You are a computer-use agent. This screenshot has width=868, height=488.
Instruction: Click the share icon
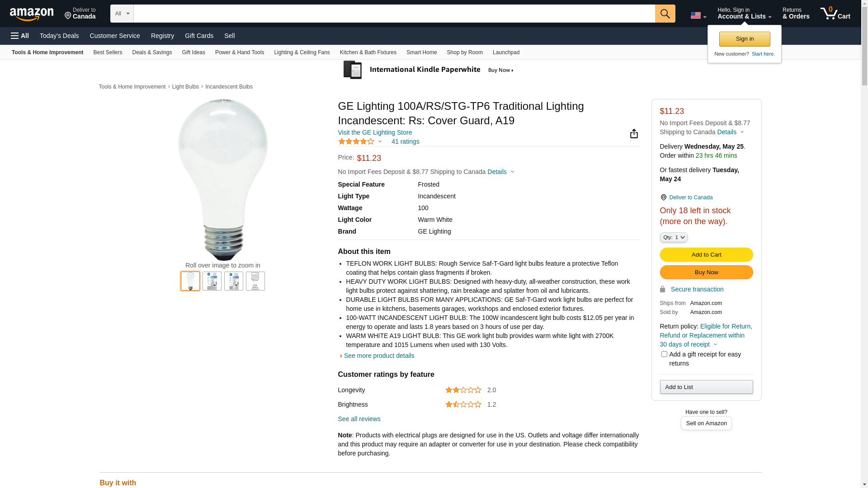[x=634, y=134]
